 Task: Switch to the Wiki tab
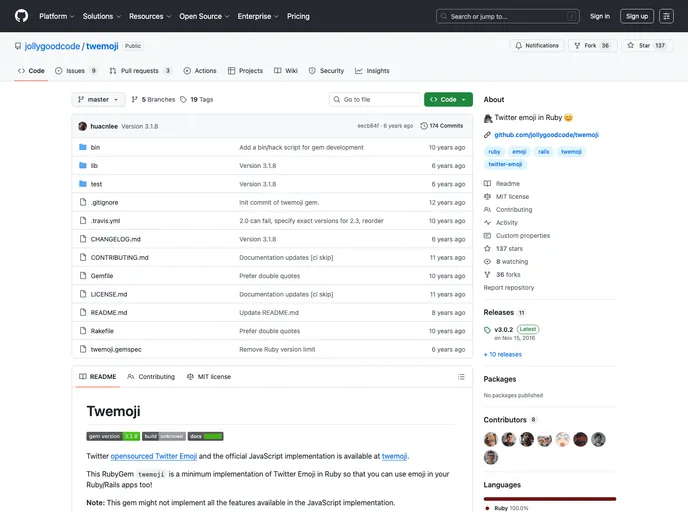[286, 71]
